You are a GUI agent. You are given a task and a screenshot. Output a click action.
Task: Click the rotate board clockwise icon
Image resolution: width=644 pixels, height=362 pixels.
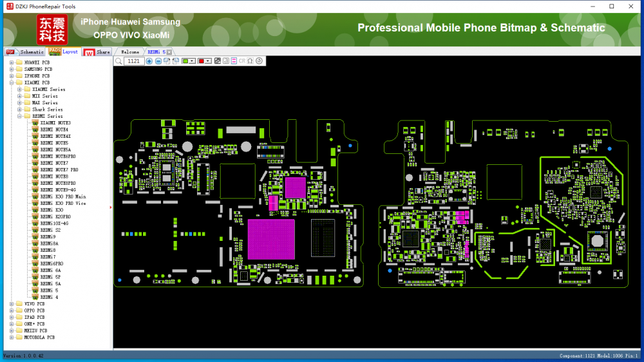click(x=167, y=61)
